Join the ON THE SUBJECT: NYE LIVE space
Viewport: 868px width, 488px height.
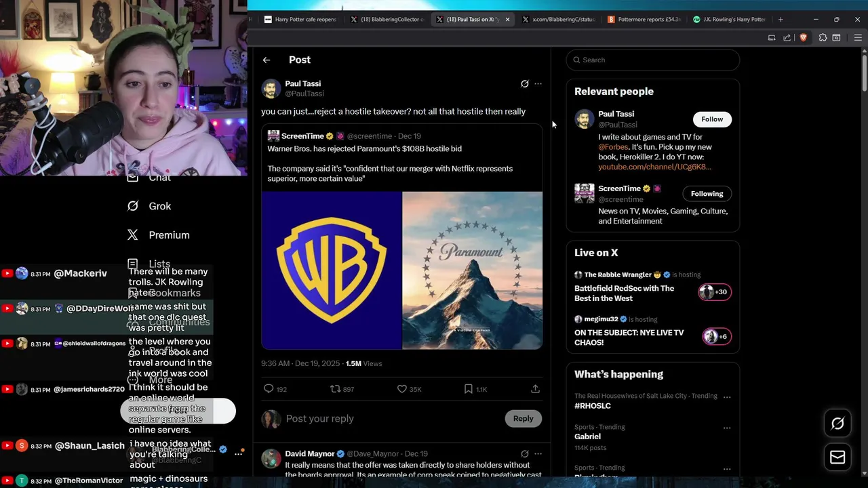[629, 338]
